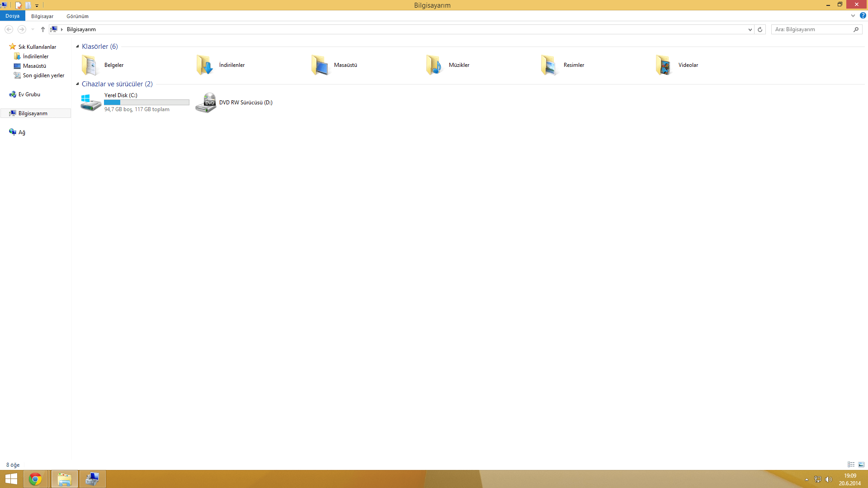The image size is (868, 488).
Task: Click the refresh button beside the address bar
Action: click(760, 29)
